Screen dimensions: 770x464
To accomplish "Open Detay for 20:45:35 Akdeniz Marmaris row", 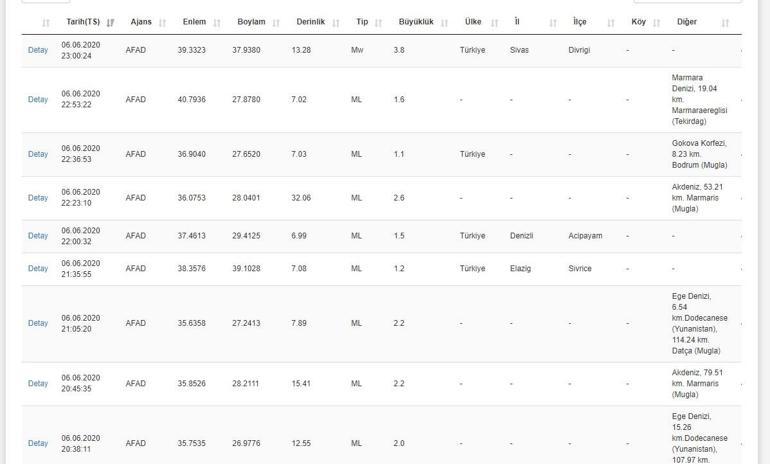I will [x=38, y=383].
